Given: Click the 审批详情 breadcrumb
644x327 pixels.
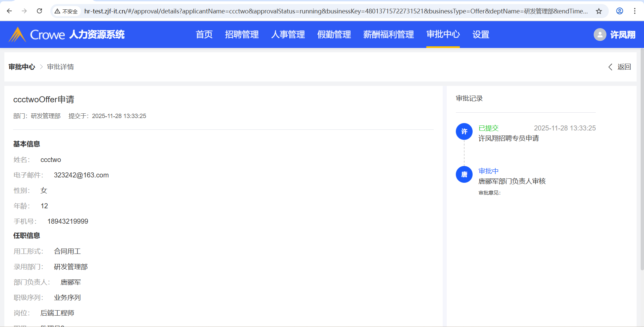Looking at the screenshot, I should (x=60, y=67).
